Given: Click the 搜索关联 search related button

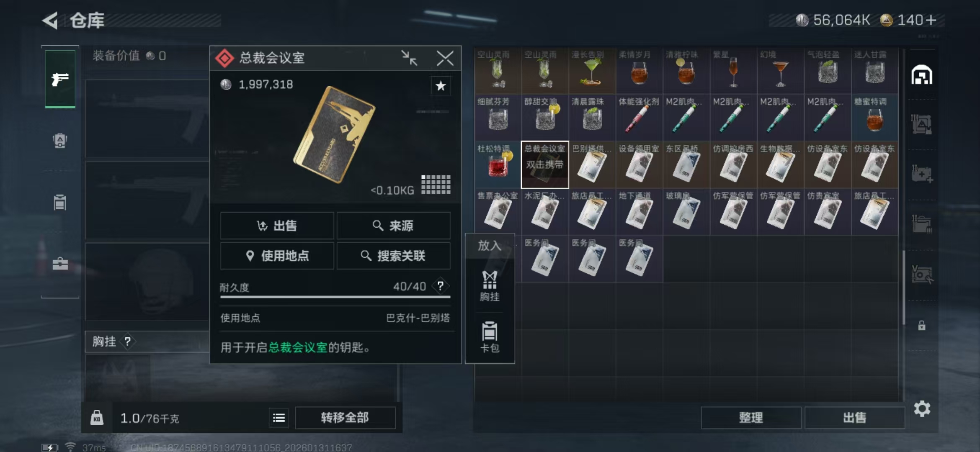Looking at the screenshot, I should [x=394, y=256].
